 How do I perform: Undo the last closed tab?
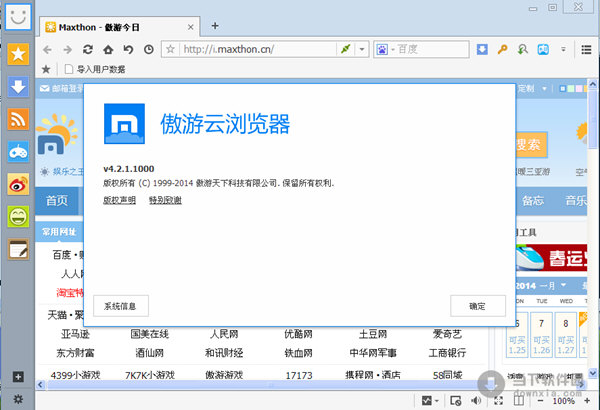pyautogui.click(x=129, y=49)
